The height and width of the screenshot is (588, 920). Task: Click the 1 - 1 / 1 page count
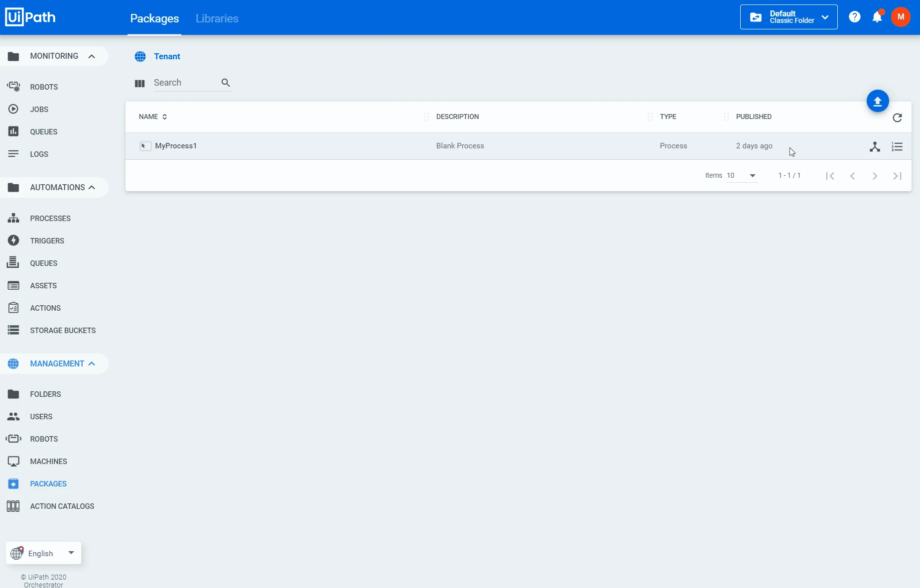pos(789,175)
